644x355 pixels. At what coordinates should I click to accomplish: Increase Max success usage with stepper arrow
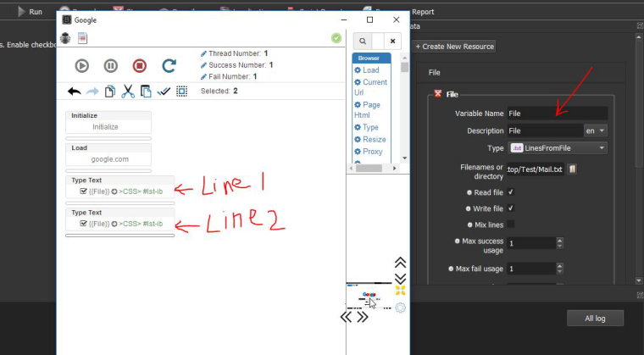pyautogui.click(x=558, y=240)
